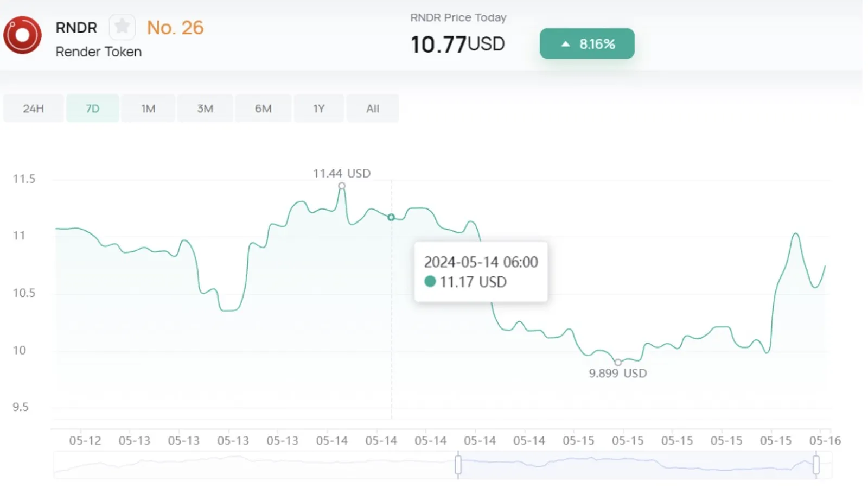
Task: Click the right handle of range slider
Action: 816,465
